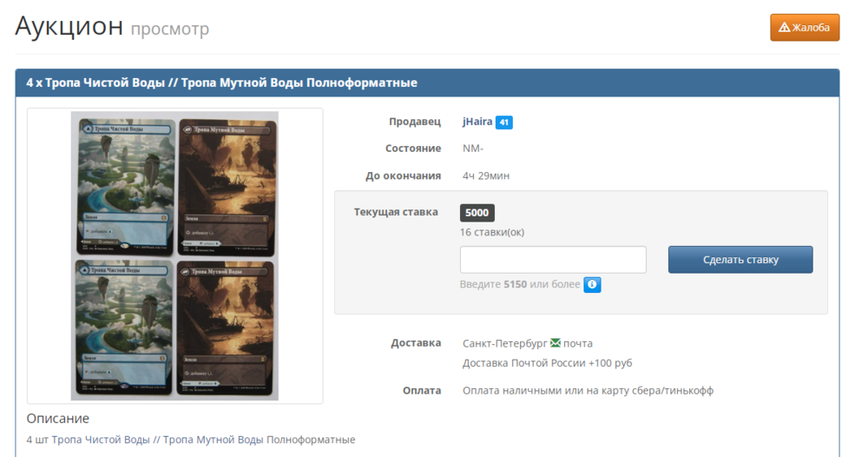Viewport: 868px width, 457px height.
Task: Click the green envelope icon by почта
Action: click(x=556, y=343)
